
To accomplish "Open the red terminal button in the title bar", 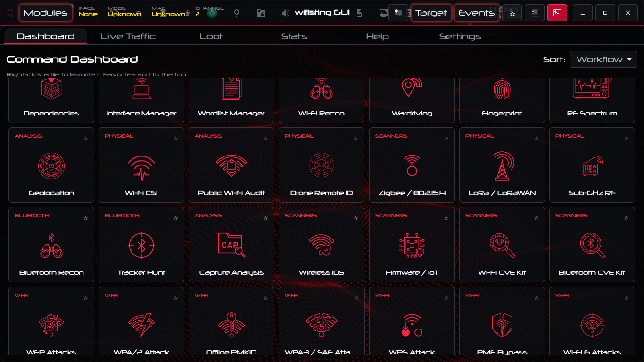I will (x=557, y=13).
